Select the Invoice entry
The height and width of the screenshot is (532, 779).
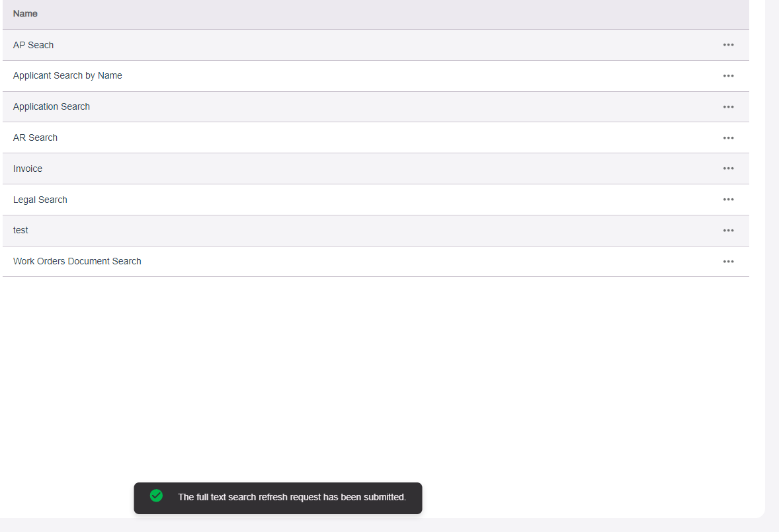coord(28,169)
